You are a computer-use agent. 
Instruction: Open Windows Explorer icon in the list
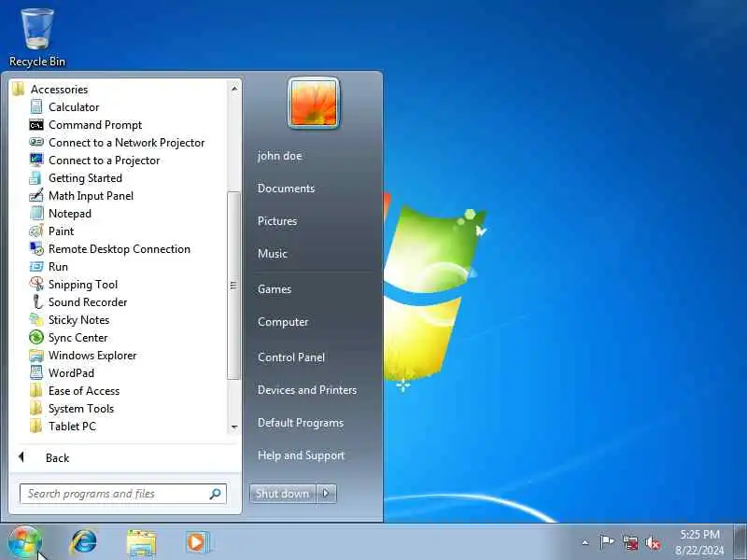[x=36, y=356]
